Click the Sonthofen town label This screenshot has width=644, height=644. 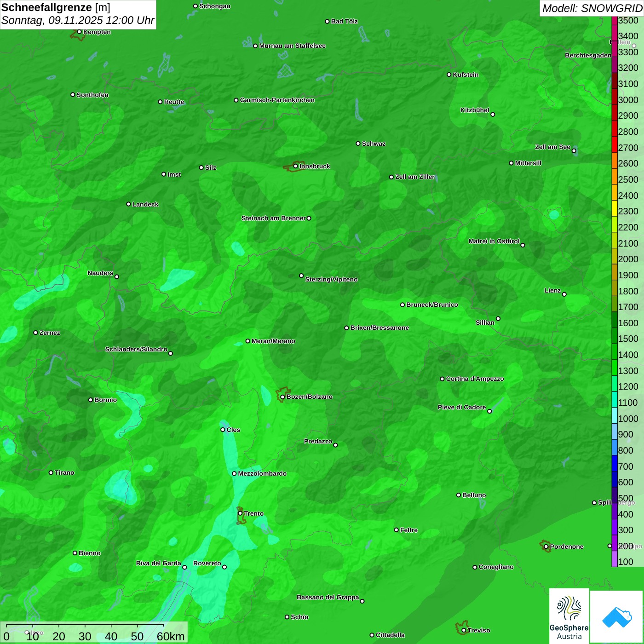coord(92,95)
